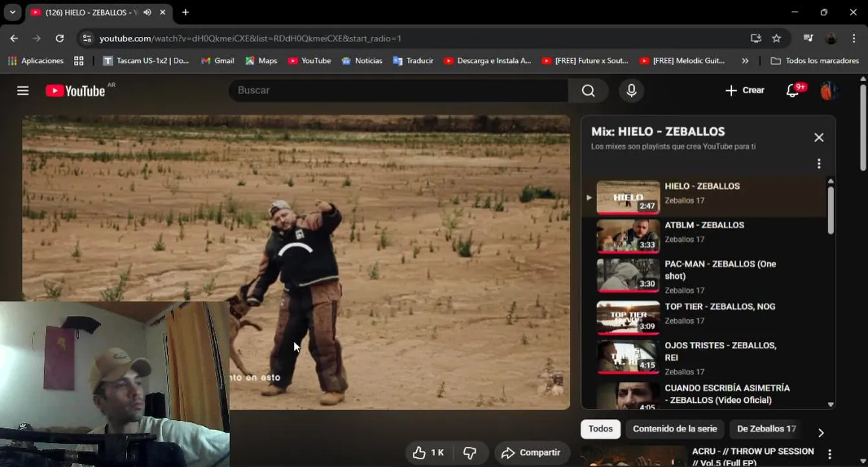Open the Maps bookmark
Viewport: 868px width, 467px height.
pyautogui.click(x=261, y=60)
